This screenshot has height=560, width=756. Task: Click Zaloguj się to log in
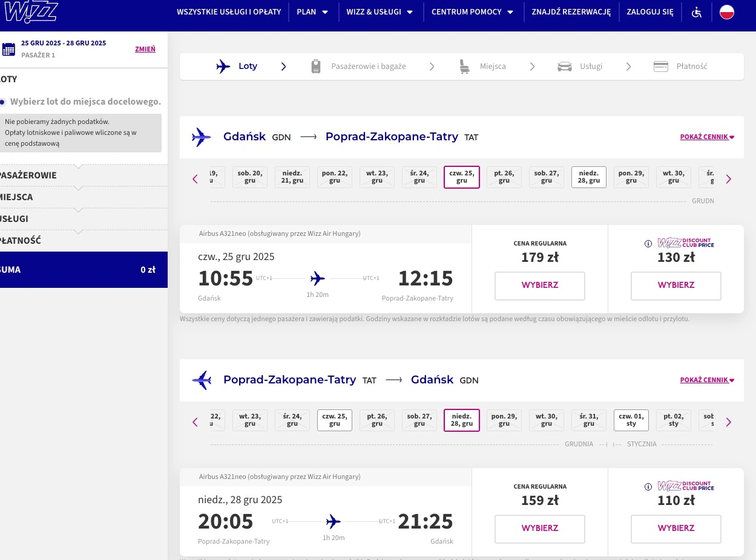[650, 12]
